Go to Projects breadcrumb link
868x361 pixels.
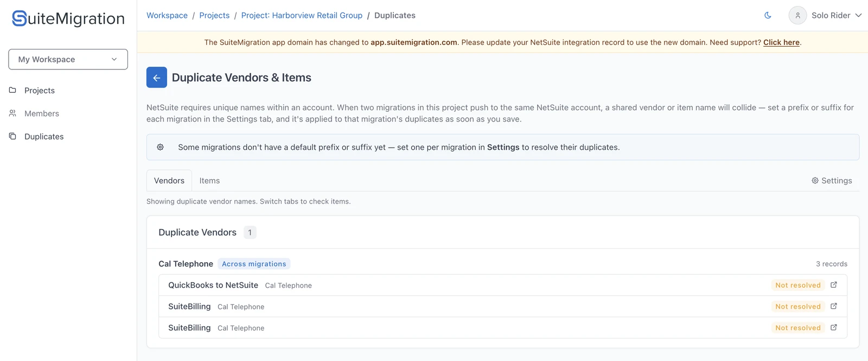(214, 15)
